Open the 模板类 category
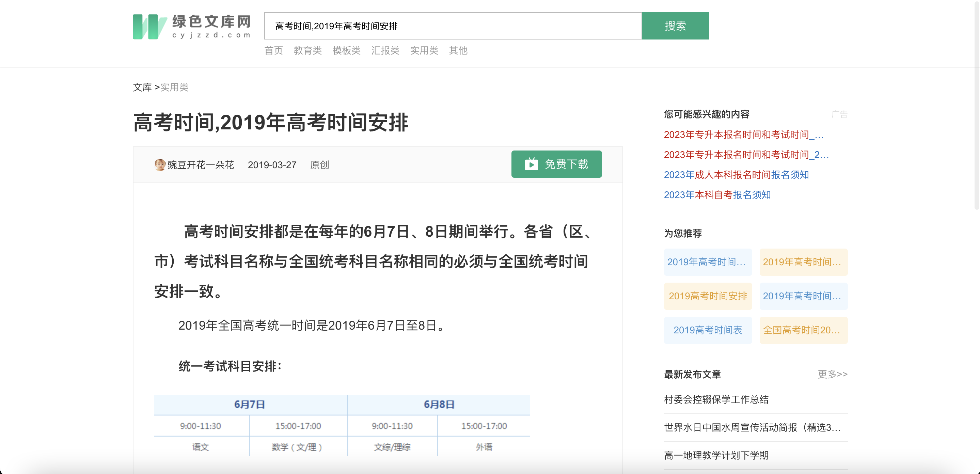 pyautogui.click(x=346, y=50)
